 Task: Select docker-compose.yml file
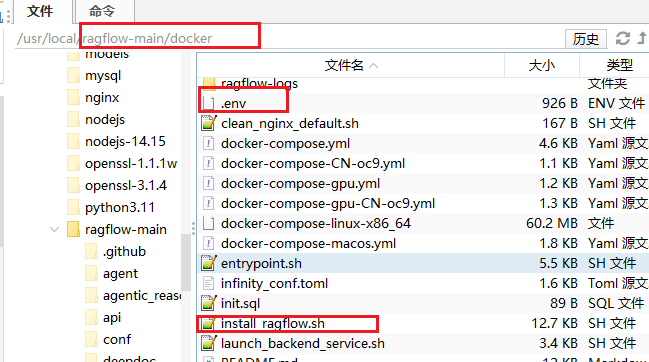pyautogui.click(x=423, y=143)
